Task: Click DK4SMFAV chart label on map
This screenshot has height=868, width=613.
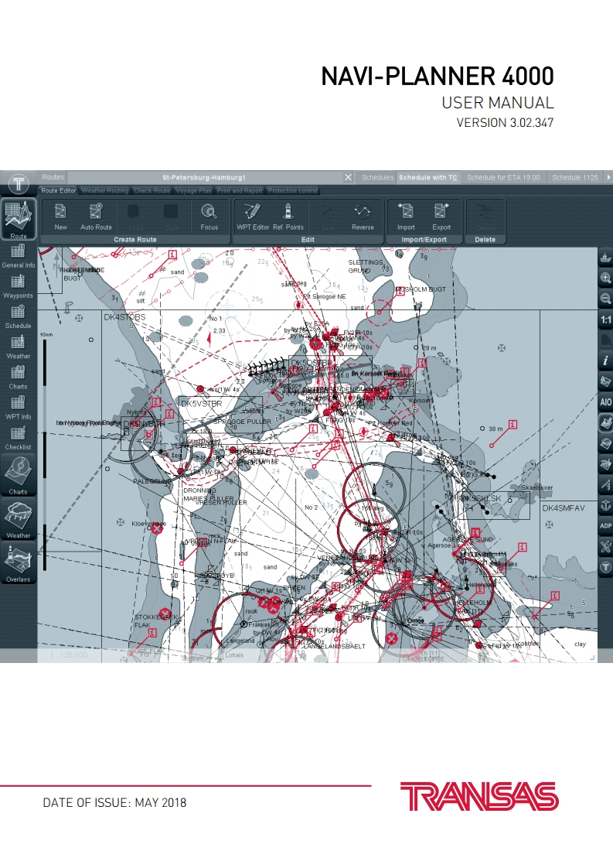Action: coord(564,507)
